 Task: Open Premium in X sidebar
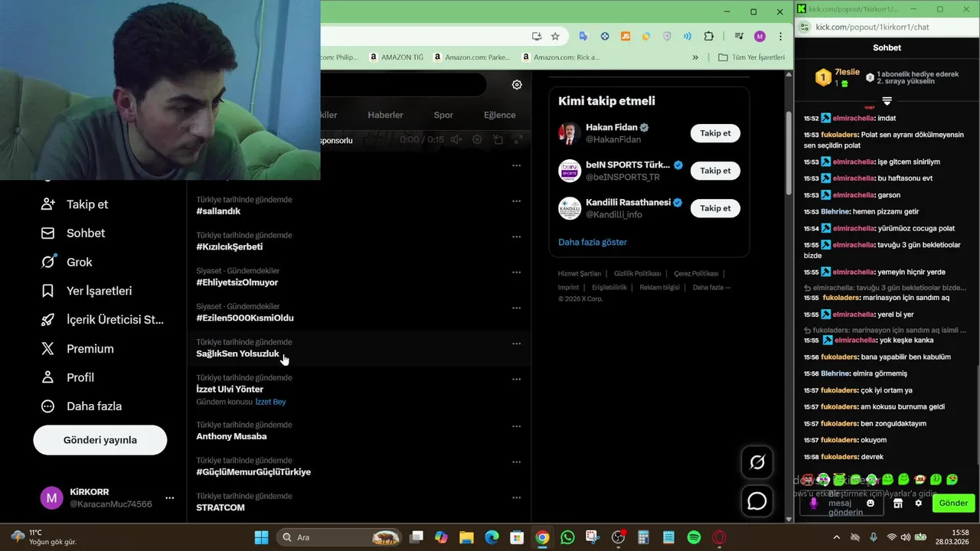pyautogui.click(x=77, y=348)
